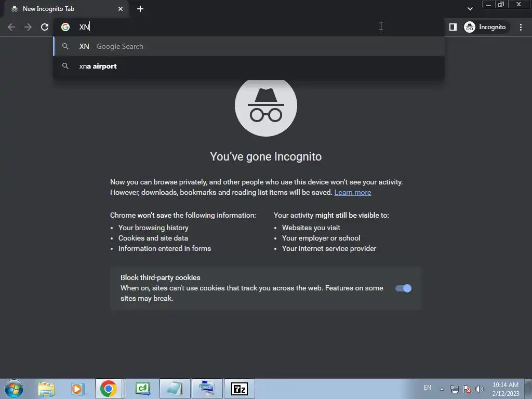Click the magnifier icon beside 'XN - Google Search'
532x399 pixels.
pos(65,46)
